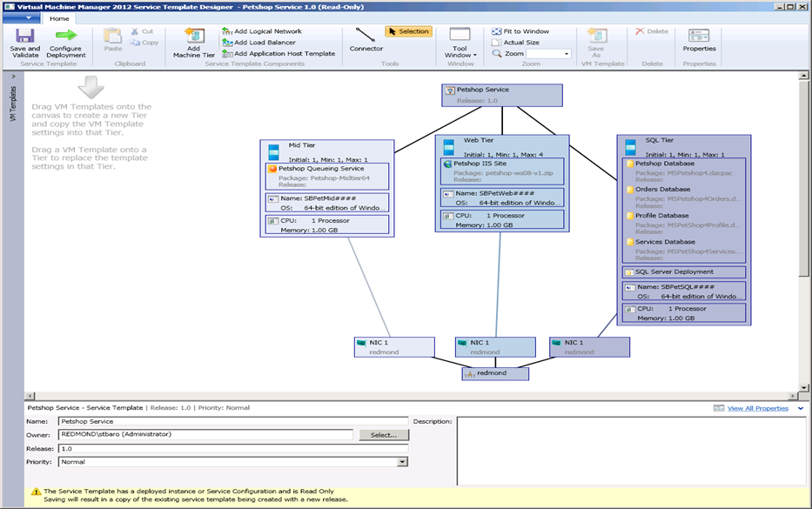Click the Actual Size icon

[496, 43]
